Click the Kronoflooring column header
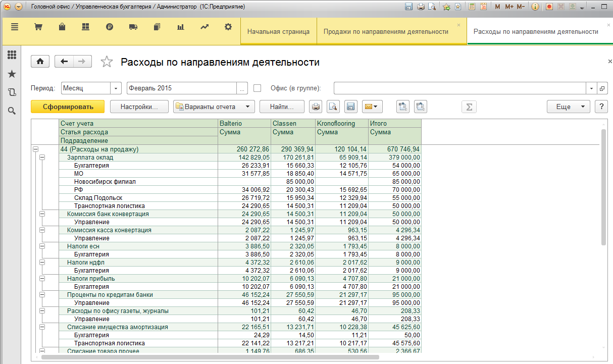Screen dimensions: 613x364 pyautogui.click(x=342, y=123)
